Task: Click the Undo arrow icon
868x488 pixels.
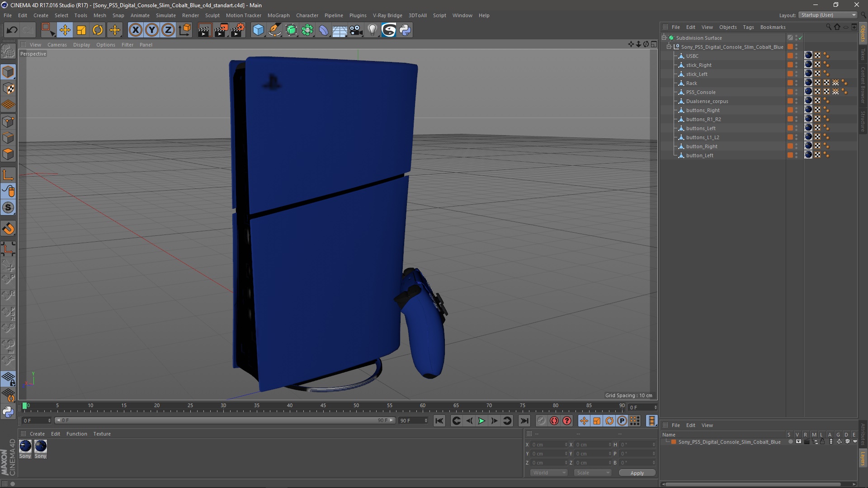Action: (x=12, y=30)
